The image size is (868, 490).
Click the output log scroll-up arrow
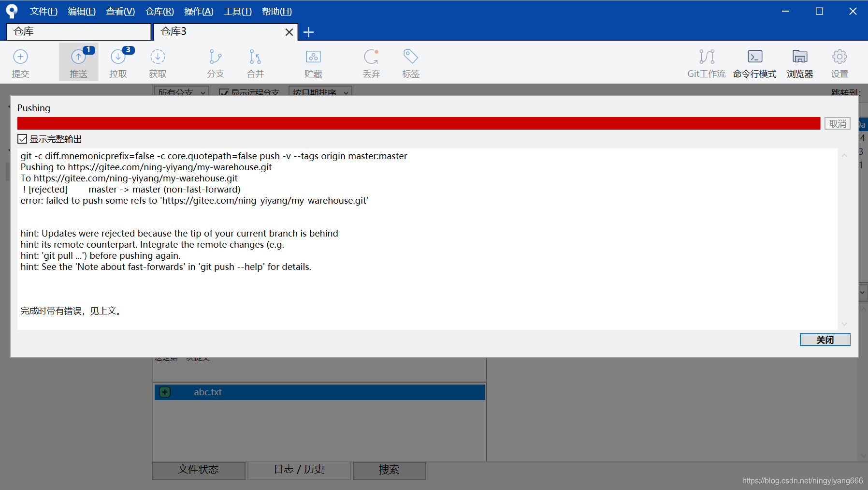point(844,155)
